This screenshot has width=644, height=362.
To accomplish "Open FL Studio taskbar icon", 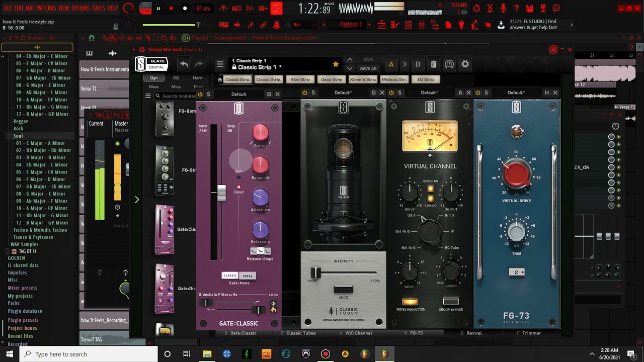I will point(384,354).
